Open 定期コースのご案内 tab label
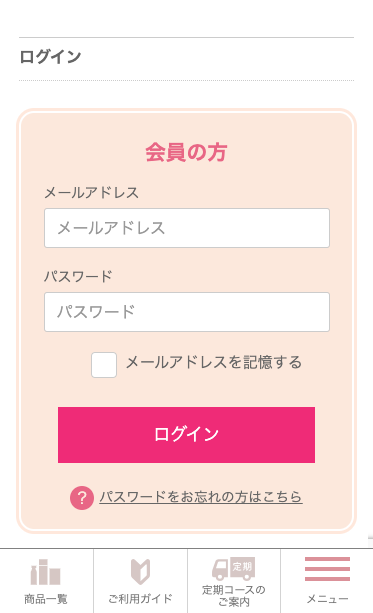 [x=234, y=596]
